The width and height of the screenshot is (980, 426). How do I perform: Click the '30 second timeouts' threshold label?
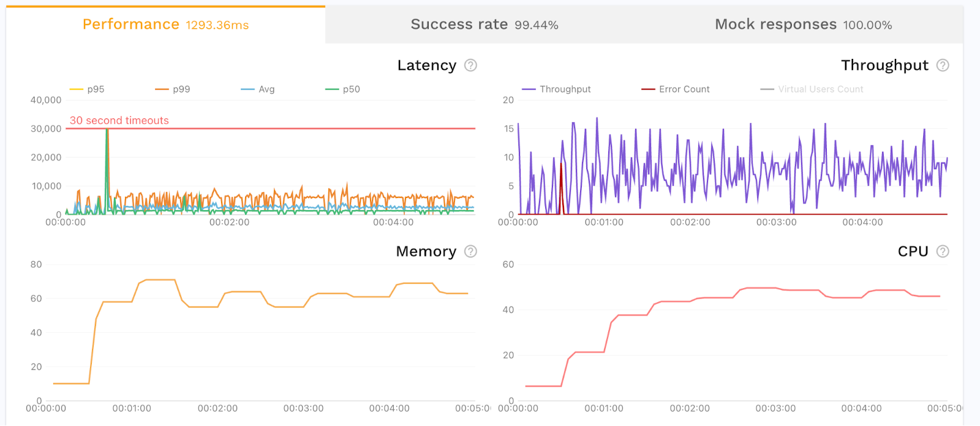119,120
